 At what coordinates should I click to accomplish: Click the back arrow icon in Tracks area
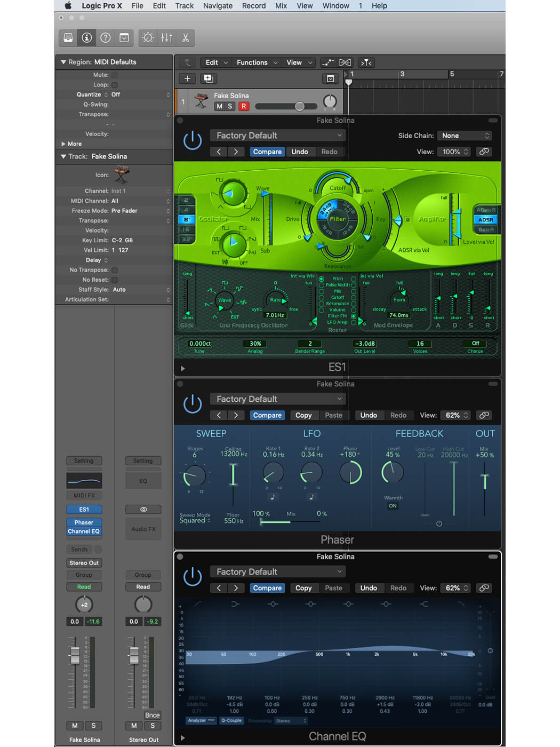(x=187, y=62)
